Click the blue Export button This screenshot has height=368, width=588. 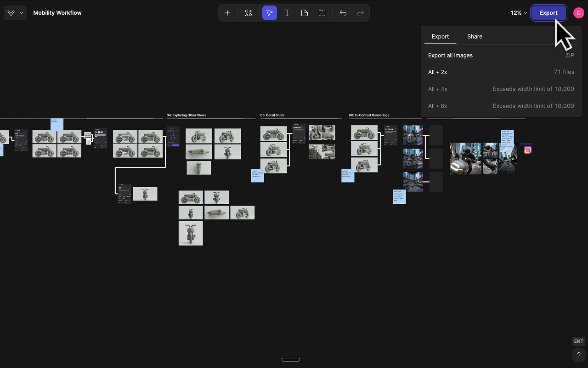coord(548,13)
